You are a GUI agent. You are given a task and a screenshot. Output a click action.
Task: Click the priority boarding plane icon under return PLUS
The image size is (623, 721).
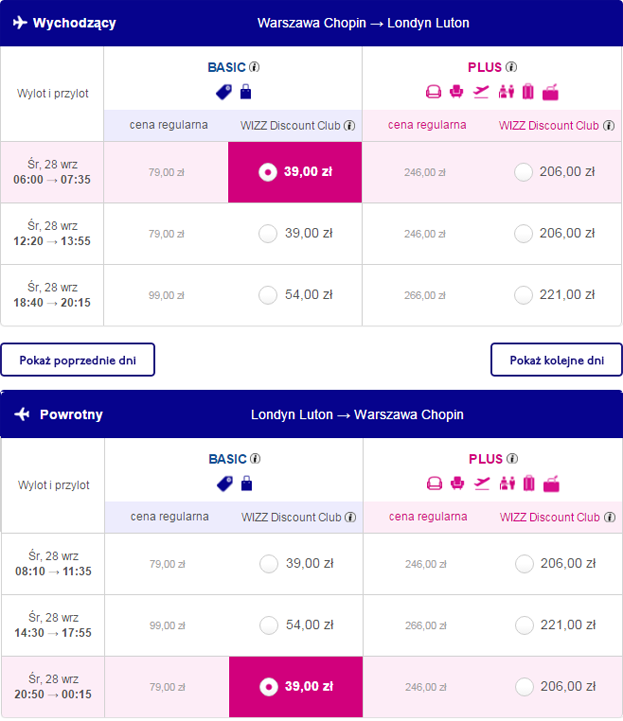click(481, 483)
